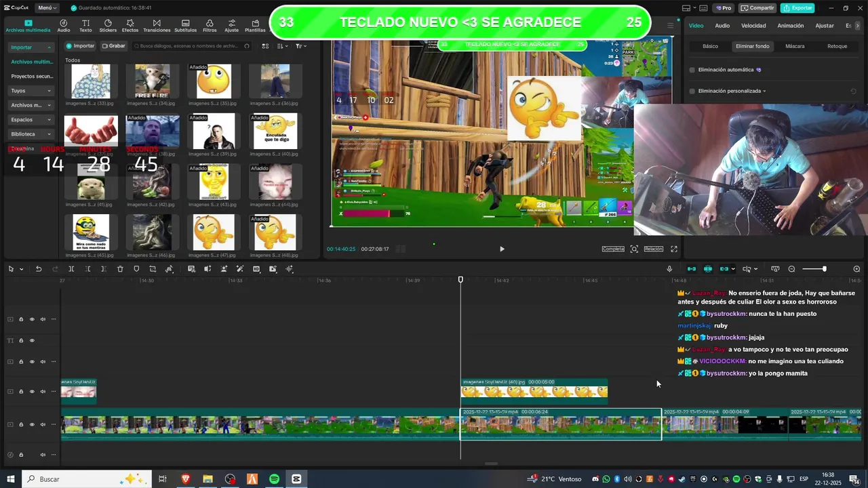Select the winking emoji clip on timeline

pyautogui.click(x=534, y=391)
